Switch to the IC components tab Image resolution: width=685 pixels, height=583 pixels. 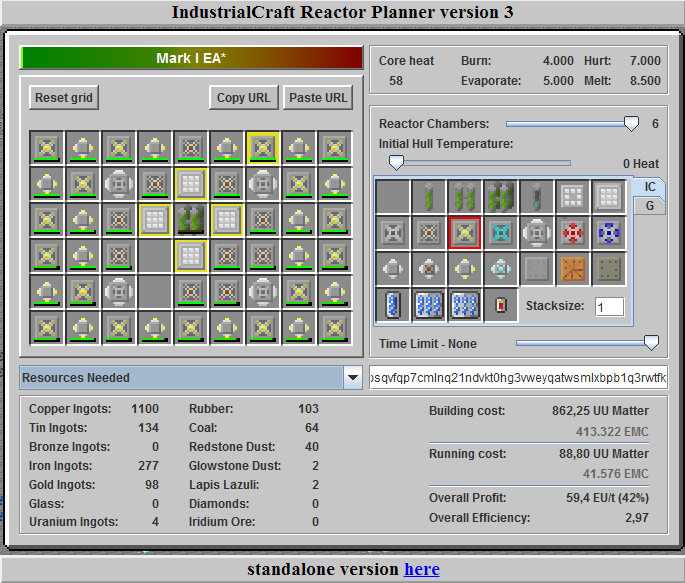650,187
